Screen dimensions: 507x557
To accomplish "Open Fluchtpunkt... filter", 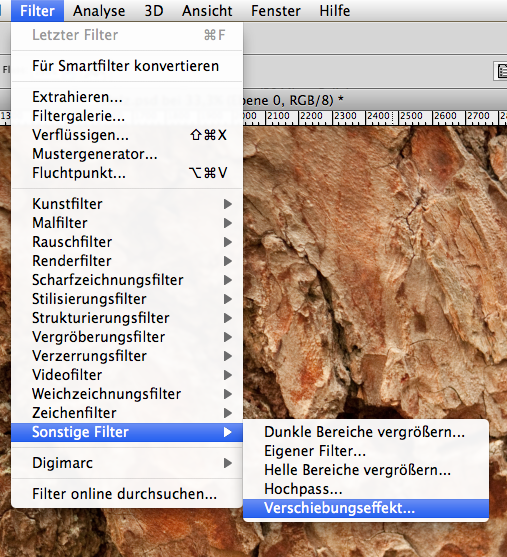I will [x=127, y=173].
